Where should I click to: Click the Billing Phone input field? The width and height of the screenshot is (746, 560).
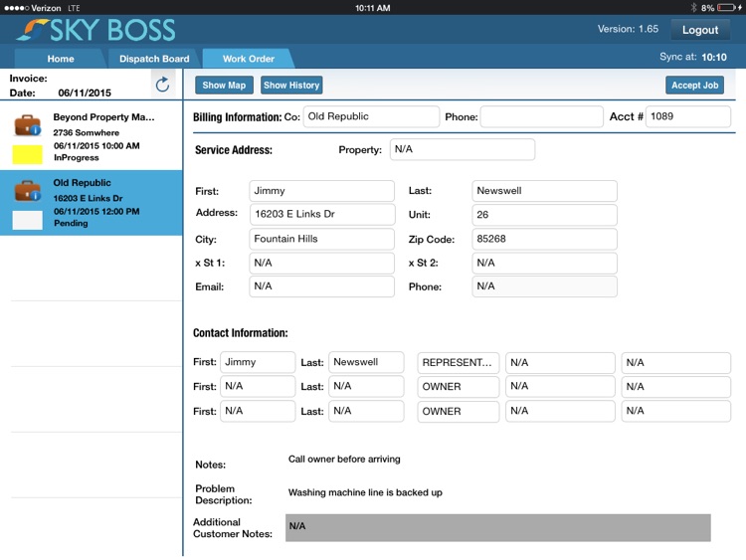pos(541,117)
